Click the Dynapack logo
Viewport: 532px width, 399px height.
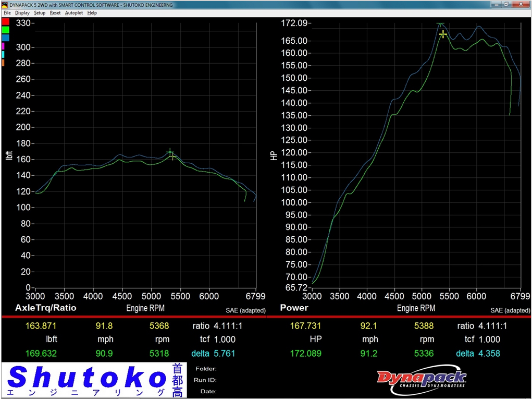tap(421, 378)
